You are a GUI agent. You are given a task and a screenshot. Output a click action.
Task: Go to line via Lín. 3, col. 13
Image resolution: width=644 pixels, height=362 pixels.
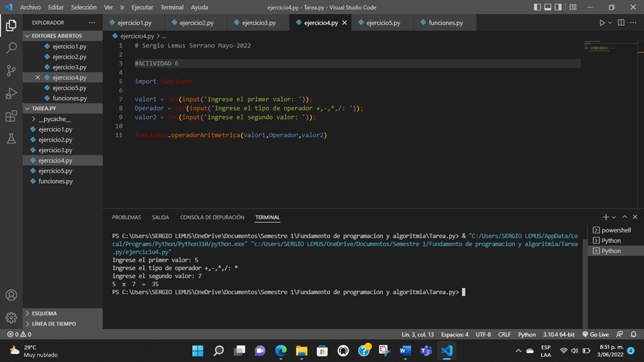[417, 334]
